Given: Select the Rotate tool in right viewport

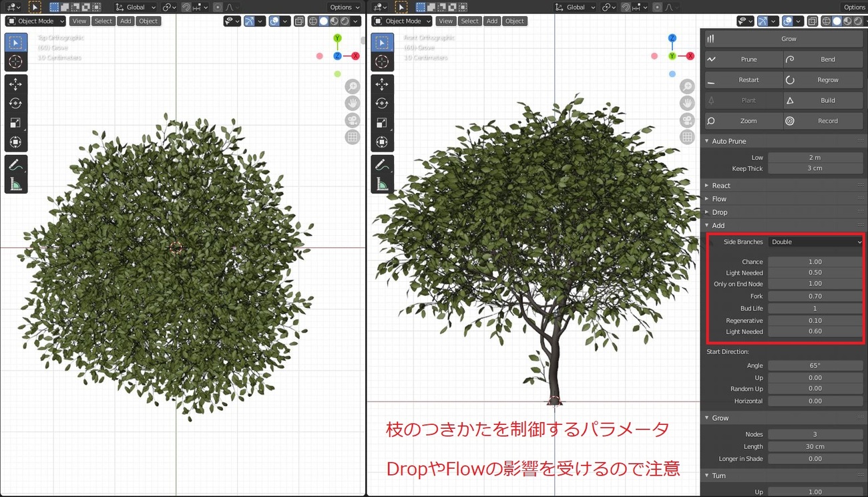Looking at the screenshot, I should point(382,104).
